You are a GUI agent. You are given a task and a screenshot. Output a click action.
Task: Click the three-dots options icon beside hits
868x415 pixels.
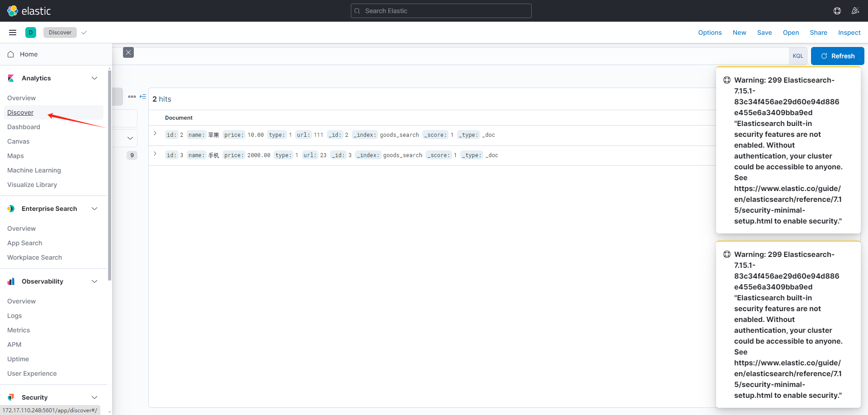click(x=132, y=97)
